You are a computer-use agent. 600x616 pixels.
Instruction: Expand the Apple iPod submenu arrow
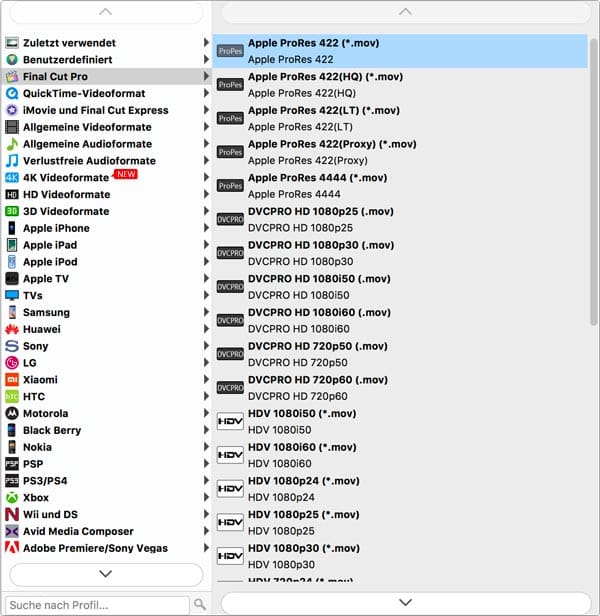[206, 261]
